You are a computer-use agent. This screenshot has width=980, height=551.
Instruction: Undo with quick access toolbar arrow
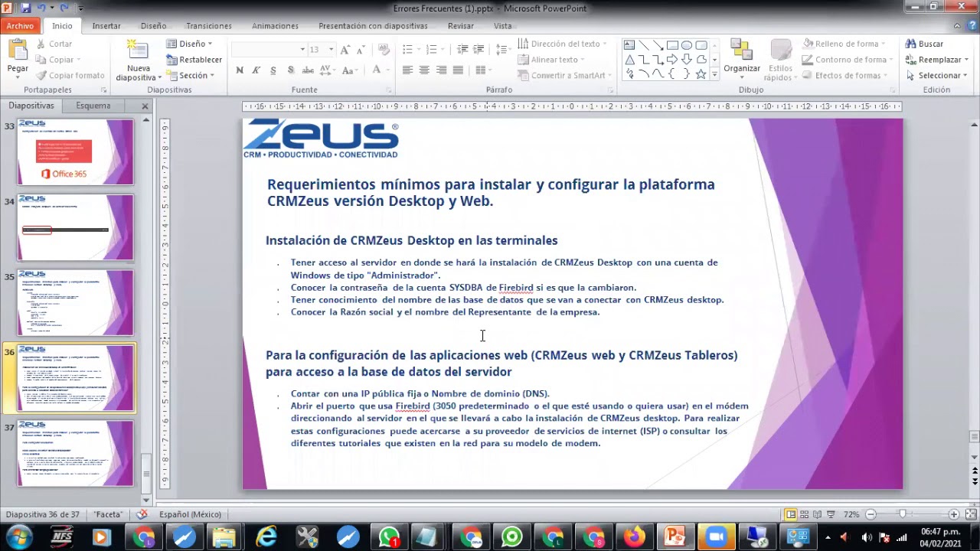pyautogui.click(x=43, y=8)
